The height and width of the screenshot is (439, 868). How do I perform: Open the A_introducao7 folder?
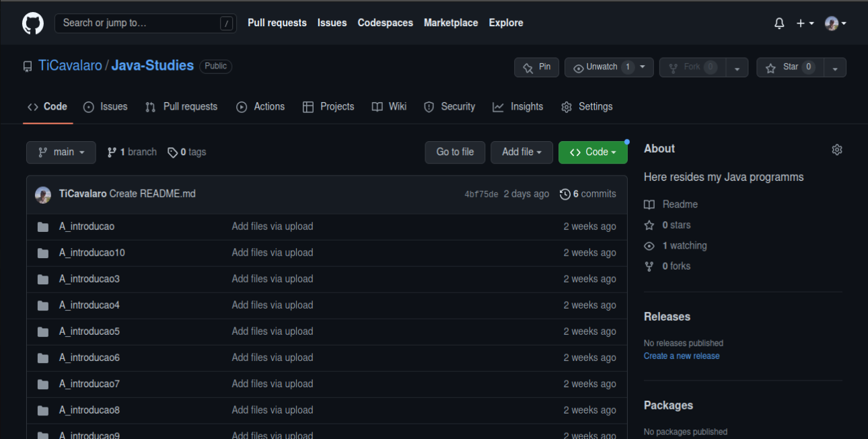[89, 384]
